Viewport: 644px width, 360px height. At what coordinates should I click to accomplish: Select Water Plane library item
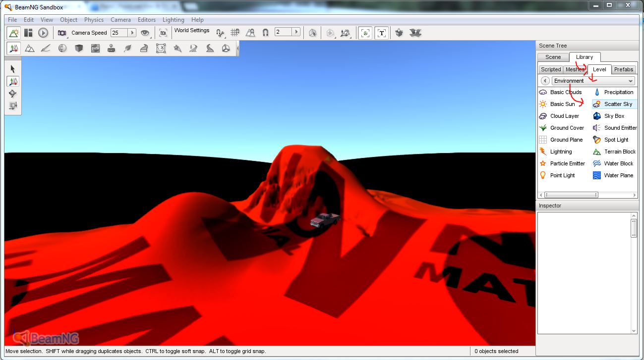pyautogui.click(x=613, y=175)
